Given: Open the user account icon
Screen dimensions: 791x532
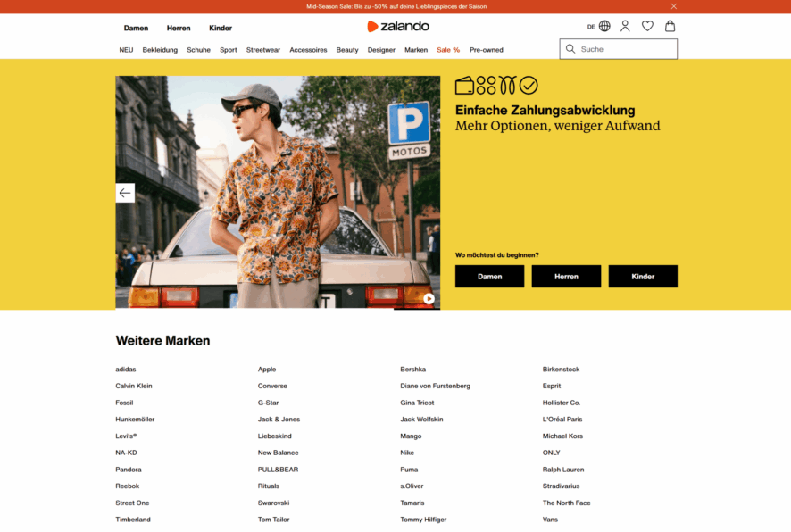Looking at the screenshot, I should click(625, 26).
